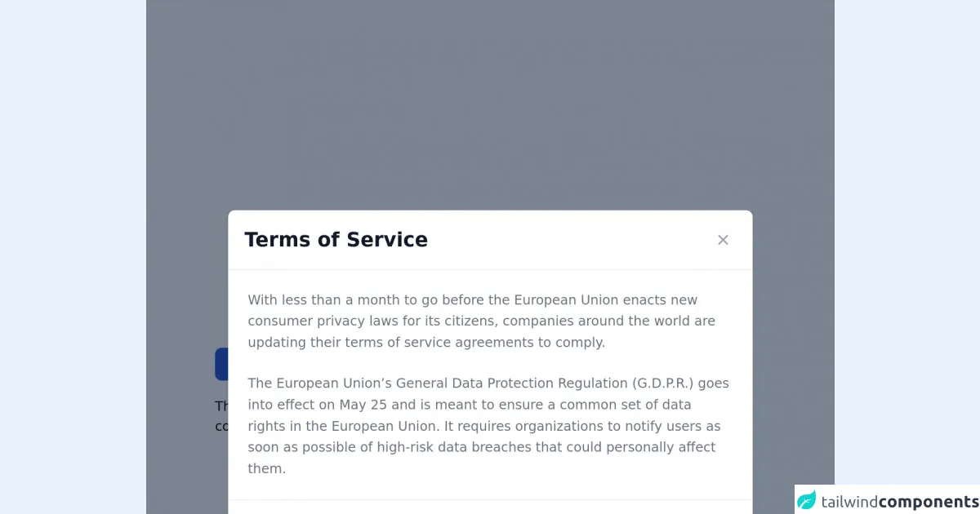This screenshot has width=980, height=514.
Task: Click the paragraph starting "The European Union's General"
Action: tap(488, 426)
